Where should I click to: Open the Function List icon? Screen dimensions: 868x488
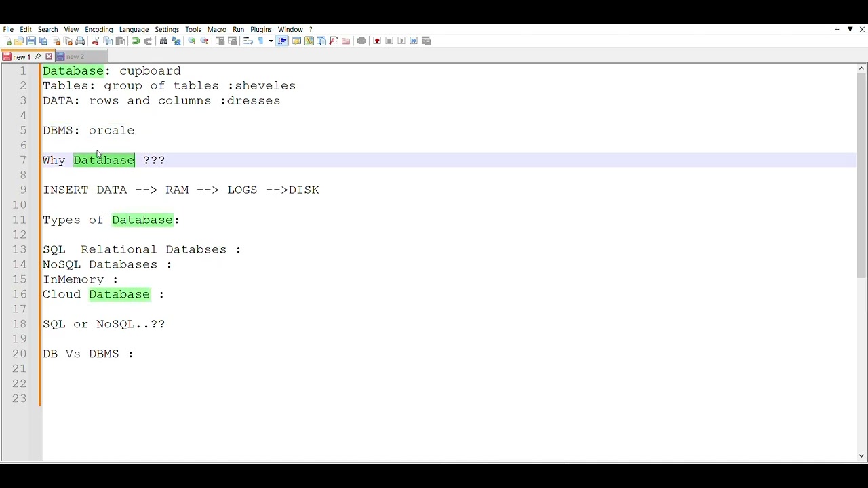[334, 41]
